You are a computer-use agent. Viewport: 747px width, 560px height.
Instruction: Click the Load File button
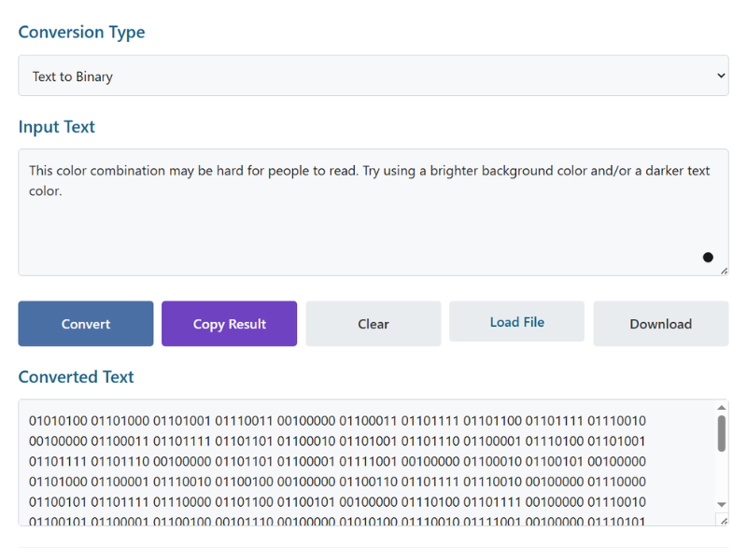(517, 322)
